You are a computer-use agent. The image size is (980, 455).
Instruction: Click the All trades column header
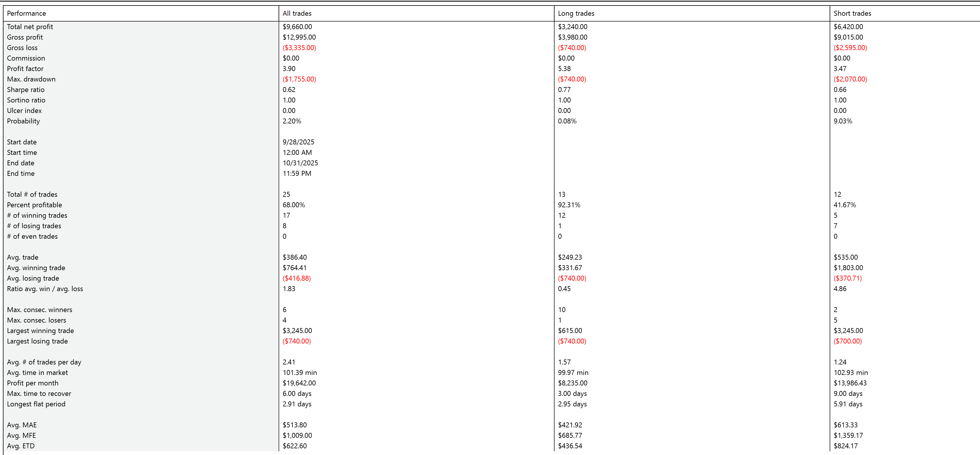tap(297, 13)
